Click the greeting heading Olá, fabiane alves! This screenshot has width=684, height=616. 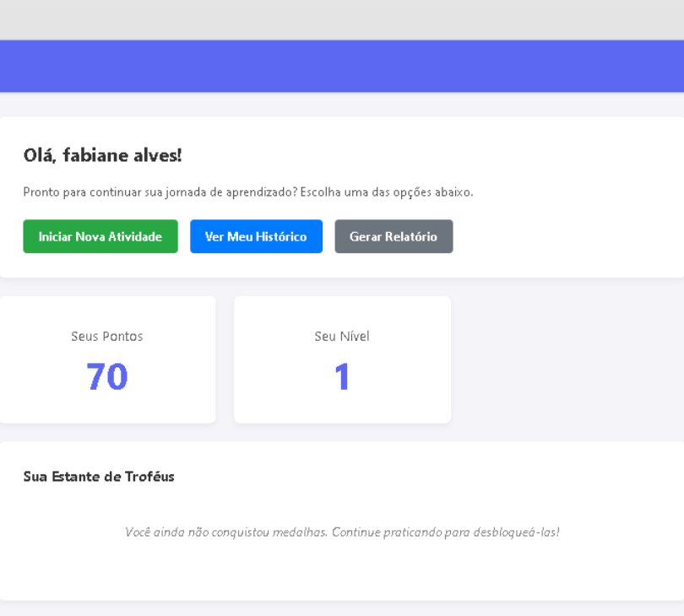pos(102,155)
